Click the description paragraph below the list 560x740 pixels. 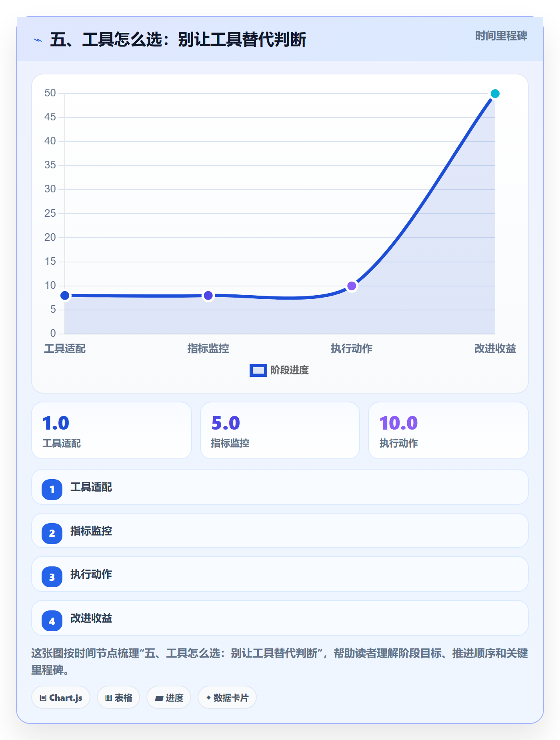[280, 662]
